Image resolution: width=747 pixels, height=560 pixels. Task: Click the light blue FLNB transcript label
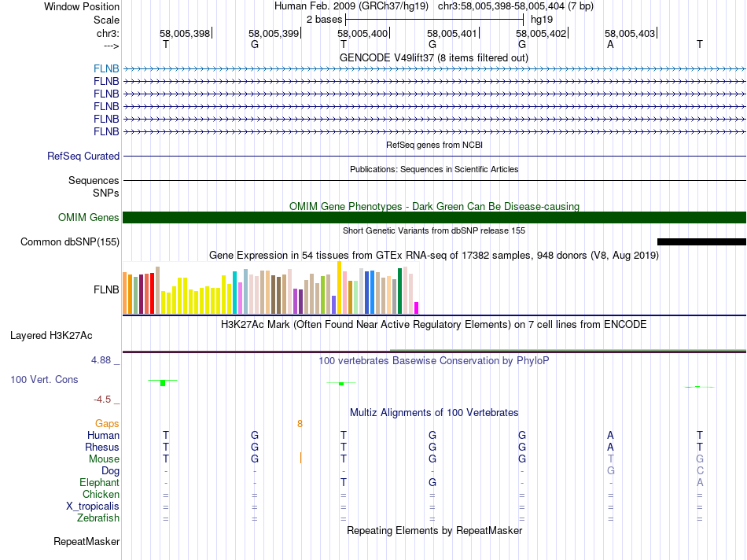106,68
